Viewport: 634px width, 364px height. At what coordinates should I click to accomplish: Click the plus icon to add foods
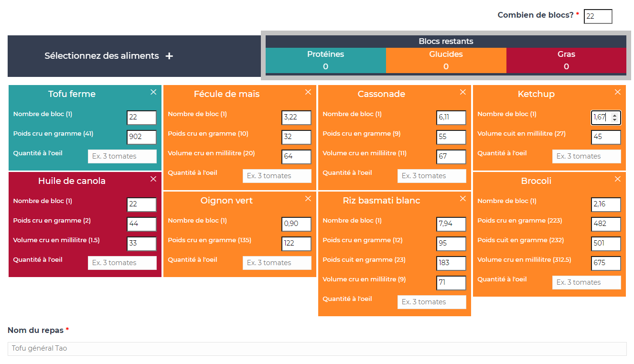(x=169, y=56)
